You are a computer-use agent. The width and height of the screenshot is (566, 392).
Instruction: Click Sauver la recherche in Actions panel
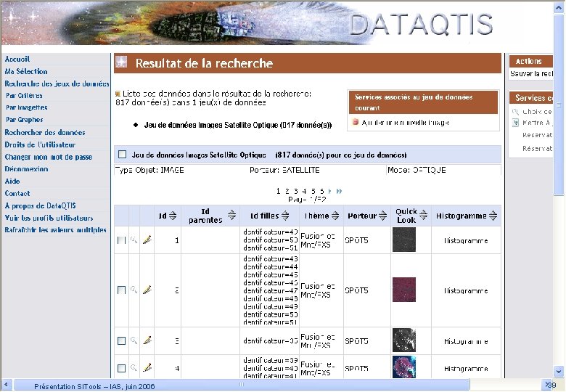[x=531, y=73]
